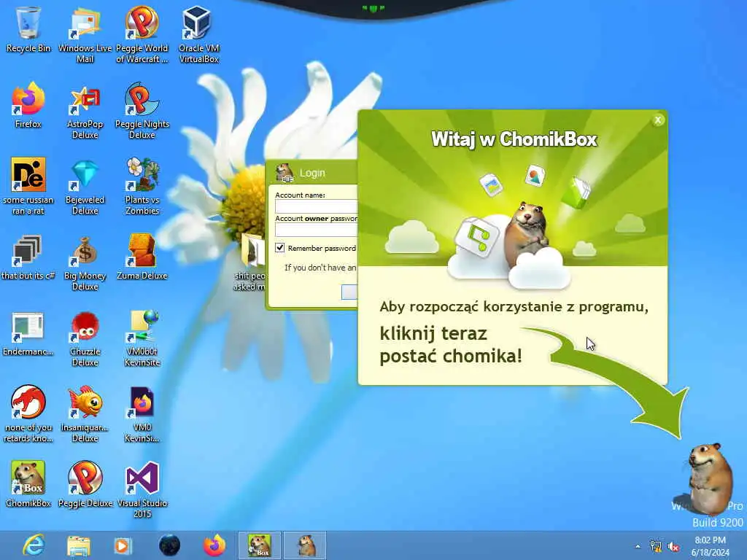This screenshot has width=747, height=560.
Task: Switch to ChomikBox Box taskbar button
Action: (260, 545)
